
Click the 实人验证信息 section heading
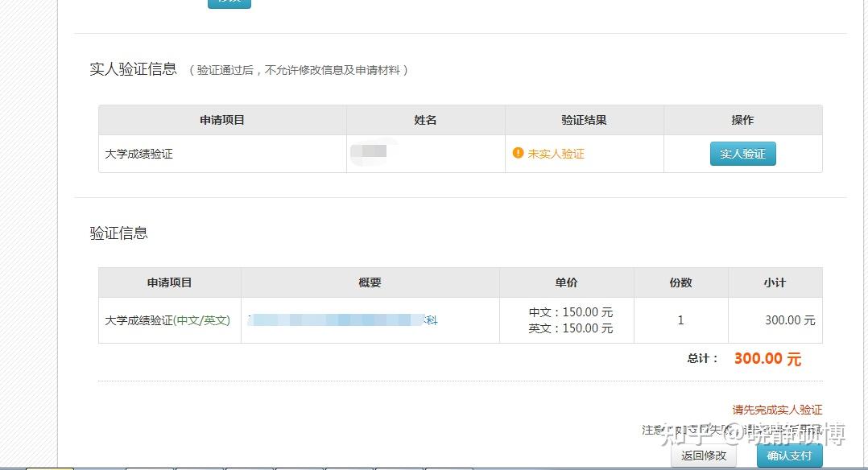coord(134,69)
